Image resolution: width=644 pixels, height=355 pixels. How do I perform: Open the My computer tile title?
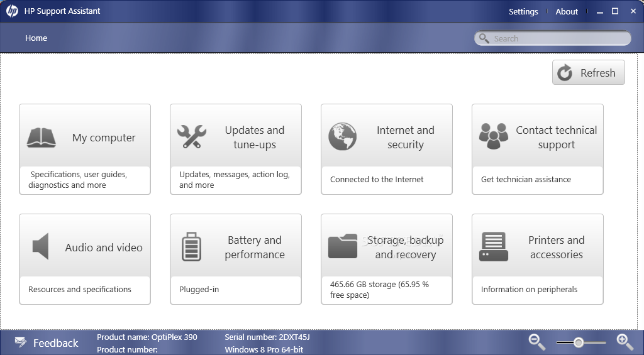[104, 138]
